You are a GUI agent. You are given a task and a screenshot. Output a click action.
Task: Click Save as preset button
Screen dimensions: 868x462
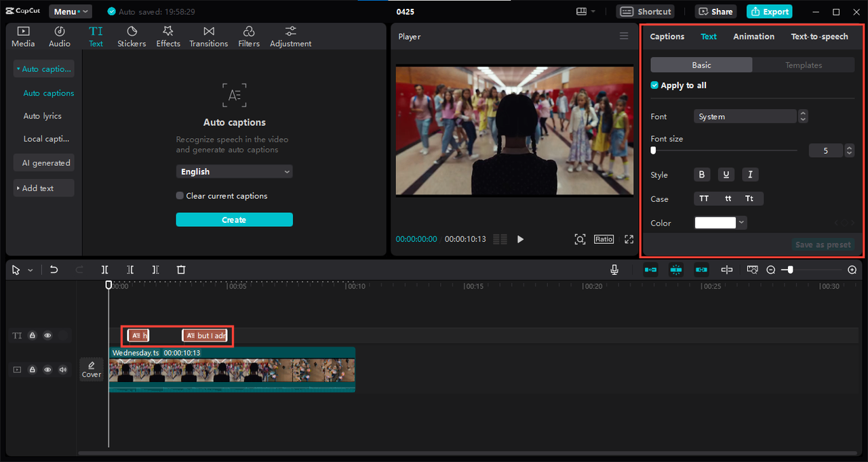(823, 245)
